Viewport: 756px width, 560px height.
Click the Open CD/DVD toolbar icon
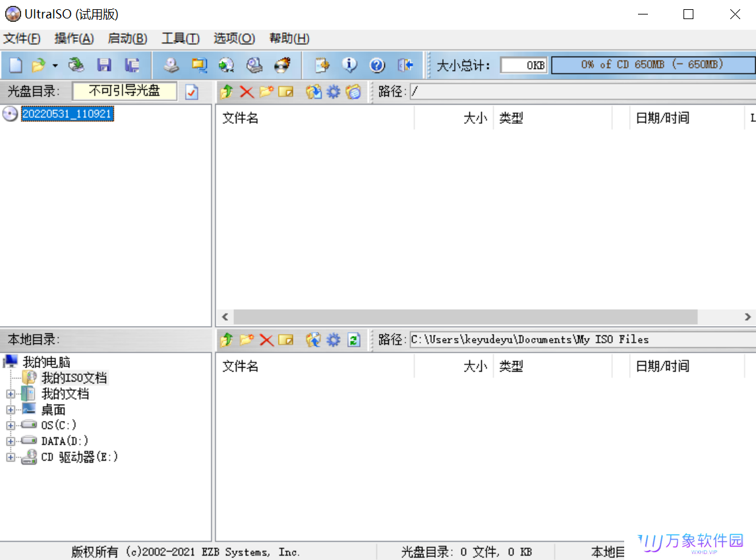pyautogui.click(x=76, y=65)
